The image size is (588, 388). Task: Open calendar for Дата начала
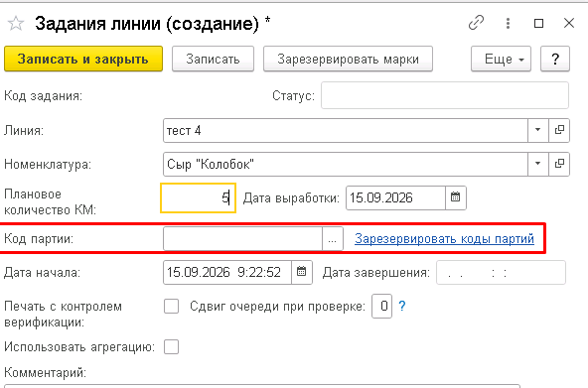point(302,272)
